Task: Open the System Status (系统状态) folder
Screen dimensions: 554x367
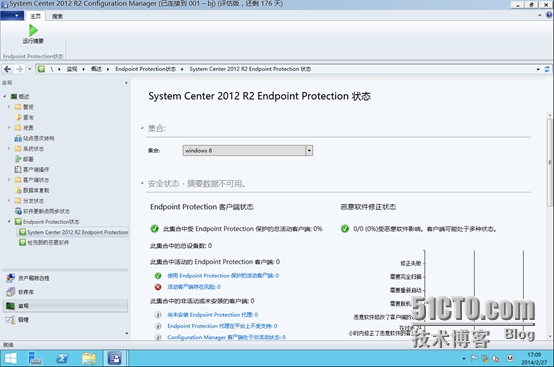Action: point(29,149)
